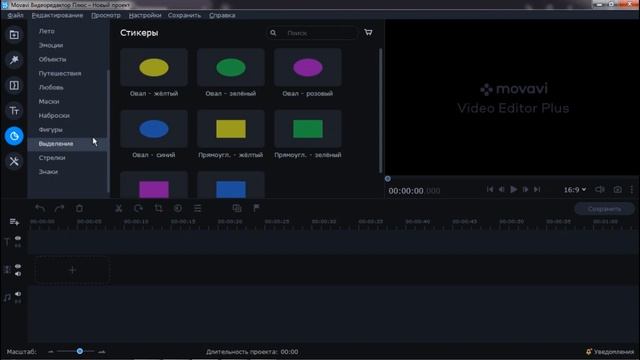The image size is (640, 360).
Task: Click the play button in preview
Action: (513, 189)
